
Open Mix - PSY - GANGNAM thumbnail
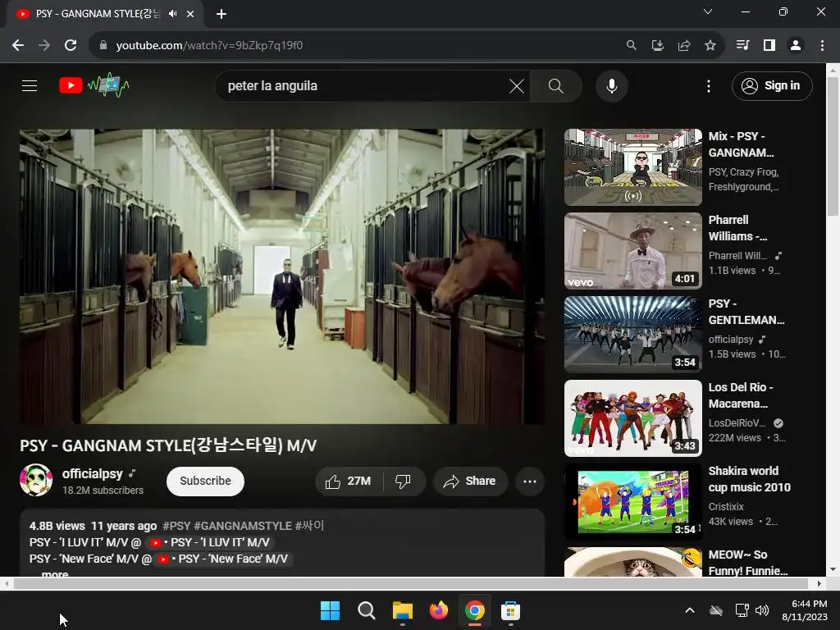click(x=632, y=167)
